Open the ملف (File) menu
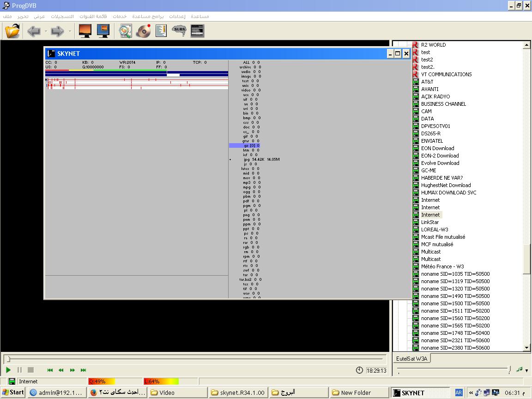Screen dimensions: 532x399 coord(7,16)
